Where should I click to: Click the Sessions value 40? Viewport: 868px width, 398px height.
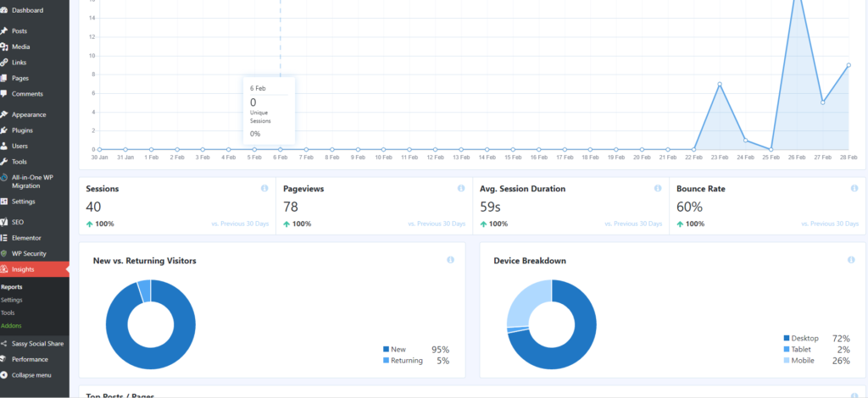[x=93, y=207]
